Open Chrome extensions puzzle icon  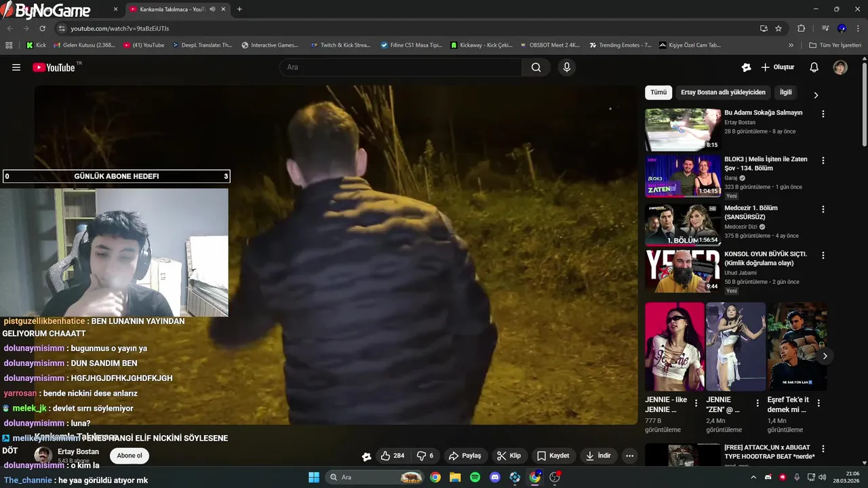[x=801, y=28]
